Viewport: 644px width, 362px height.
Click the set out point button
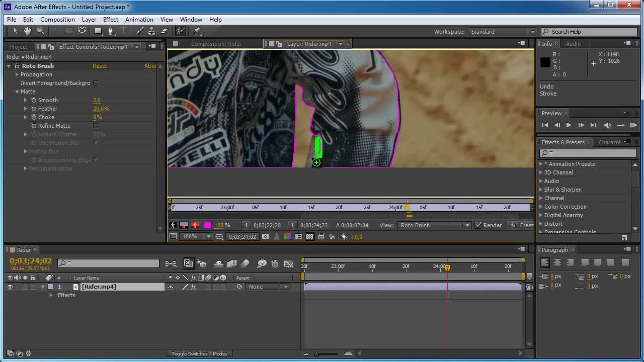(292, 225)
